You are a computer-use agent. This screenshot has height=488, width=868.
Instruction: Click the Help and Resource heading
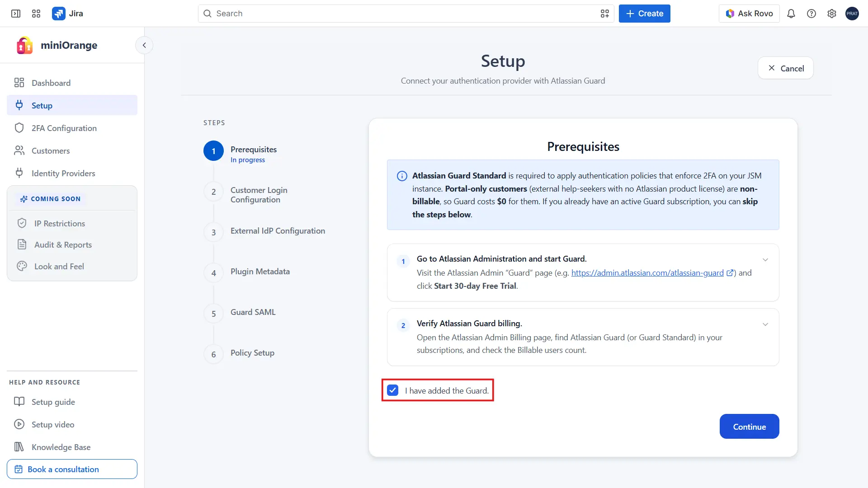[x=45, y=382]
